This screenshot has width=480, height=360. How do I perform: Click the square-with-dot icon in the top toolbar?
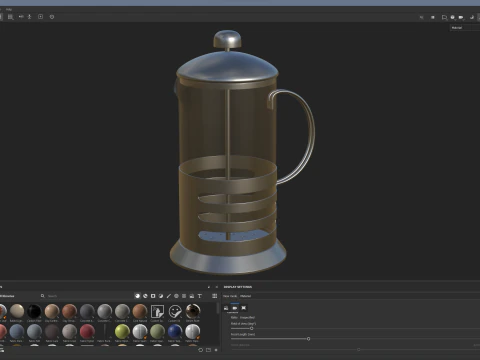(x=40, y=17)
